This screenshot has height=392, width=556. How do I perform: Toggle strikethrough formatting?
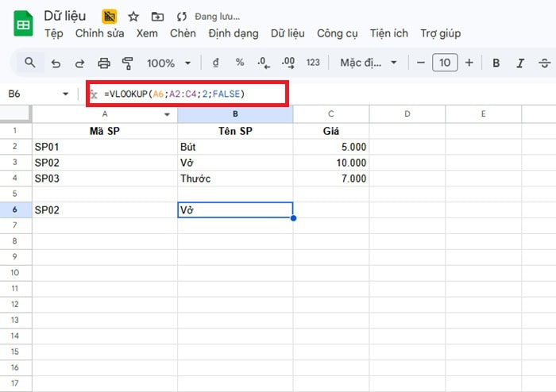click(544, 63)
